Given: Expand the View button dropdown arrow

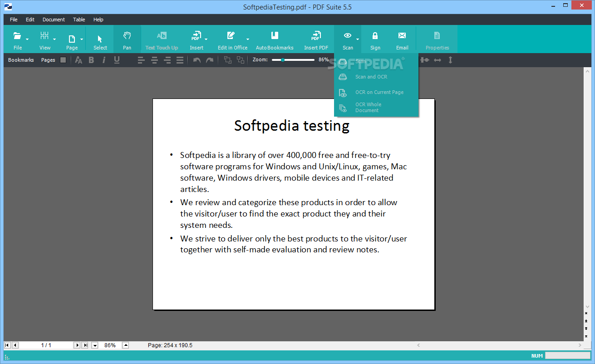Looking at the screenshot, I should [54, 39].
